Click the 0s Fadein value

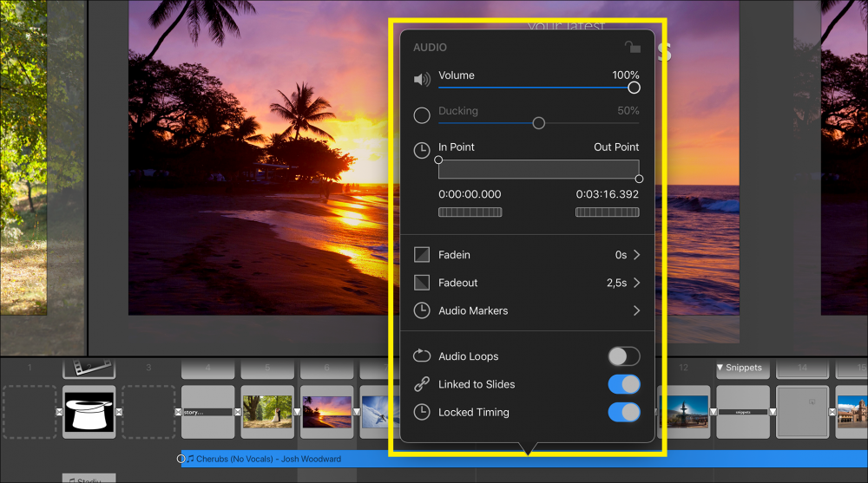coord(621,254)
